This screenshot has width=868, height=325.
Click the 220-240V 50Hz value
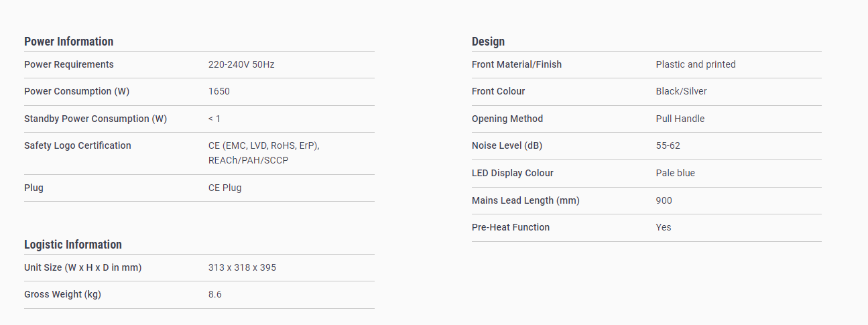(x=241, y=65)
